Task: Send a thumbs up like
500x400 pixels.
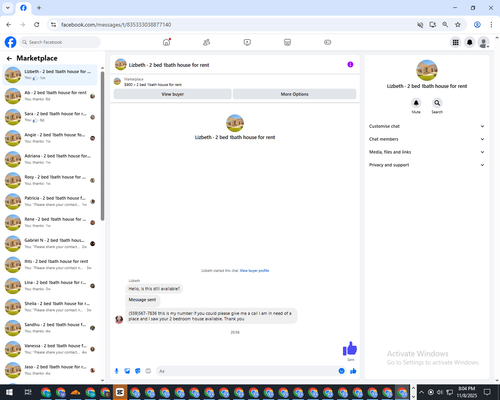Action: pyautogui.click(x=353, y=371)
